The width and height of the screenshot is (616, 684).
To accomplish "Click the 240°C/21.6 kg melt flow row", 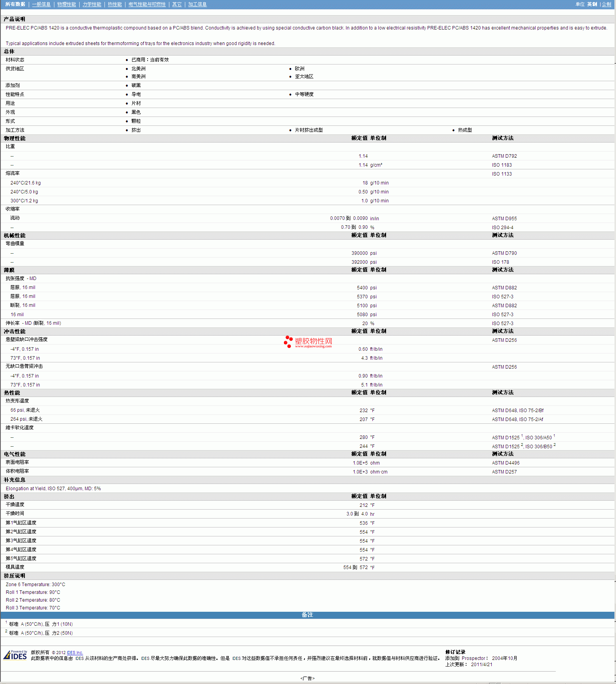I will [x=308, y=183].
